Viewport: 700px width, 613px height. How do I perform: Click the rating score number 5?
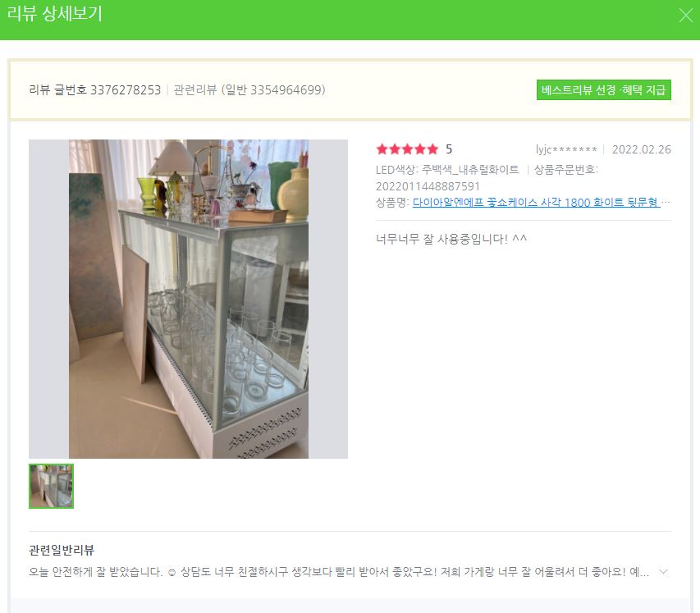tap(449, 149)
